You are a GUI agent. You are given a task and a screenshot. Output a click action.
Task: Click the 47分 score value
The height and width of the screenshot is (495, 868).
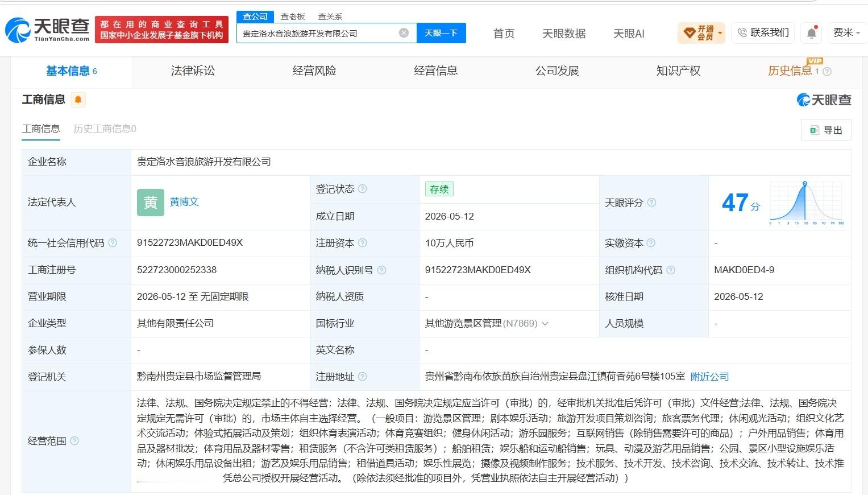tap(740, 203)
